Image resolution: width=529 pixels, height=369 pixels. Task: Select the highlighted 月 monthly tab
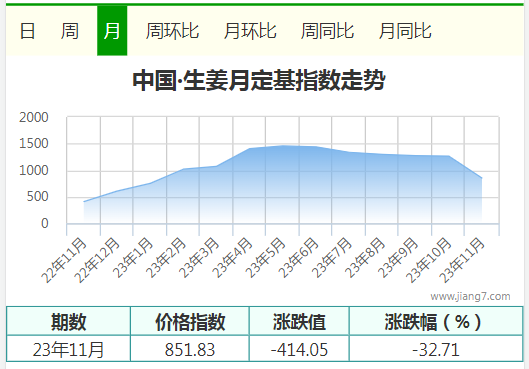pyautogui.click(x=112, y=31)
